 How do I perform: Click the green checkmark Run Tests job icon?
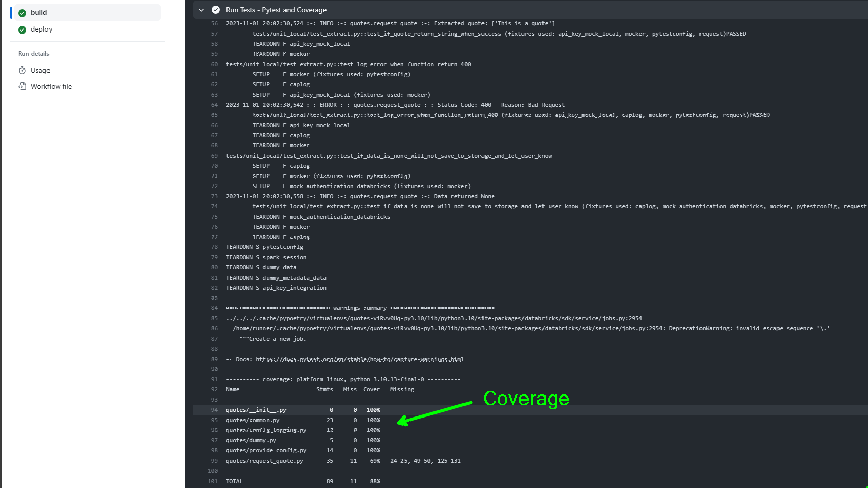(x=216, y=9)
